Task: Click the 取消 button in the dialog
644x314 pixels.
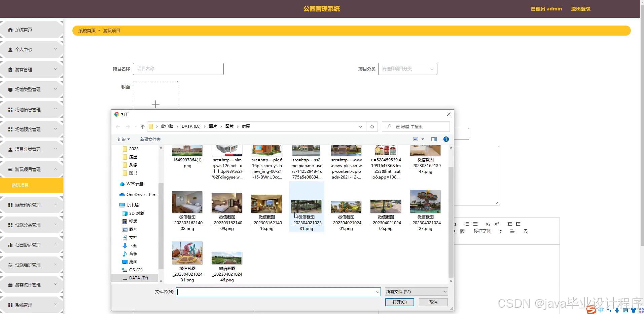Action: (x=433, y=302)
